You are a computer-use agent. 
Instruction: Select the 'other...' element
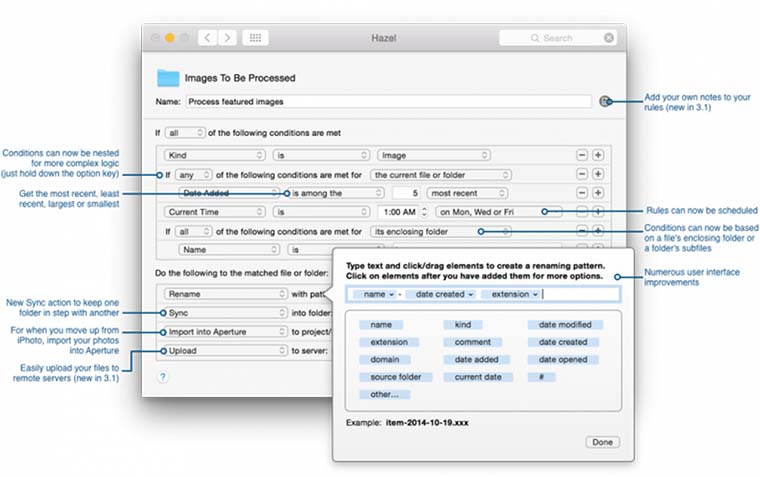click(384, 395)
